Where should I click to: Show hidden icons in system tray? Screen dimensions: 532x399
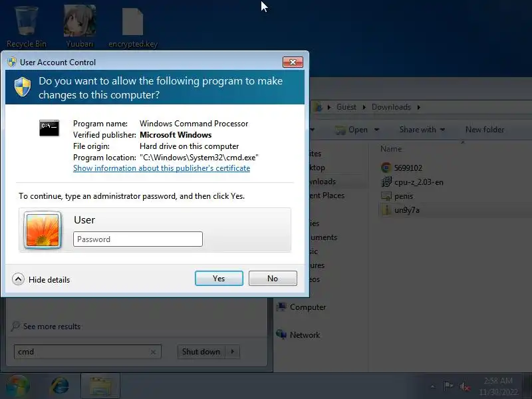[433, 386]
